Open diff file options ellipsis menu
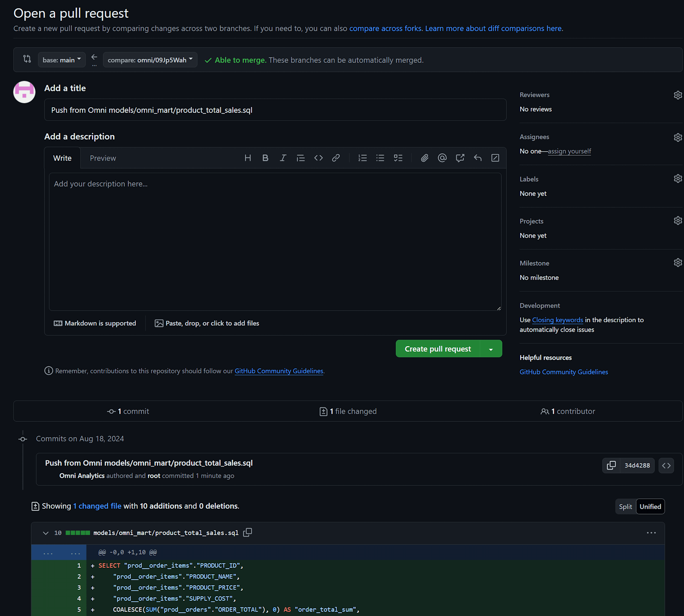 click(651, 533)
